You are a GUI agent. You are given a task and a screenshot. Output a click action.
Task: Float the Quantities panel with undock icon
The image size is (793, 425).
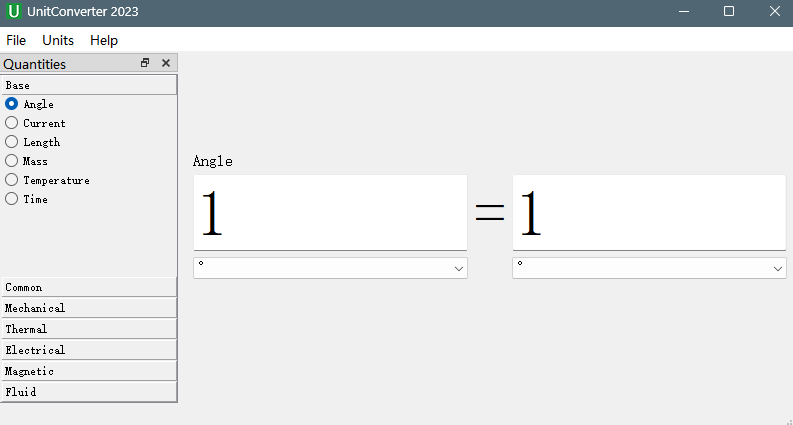click(145, 63)
